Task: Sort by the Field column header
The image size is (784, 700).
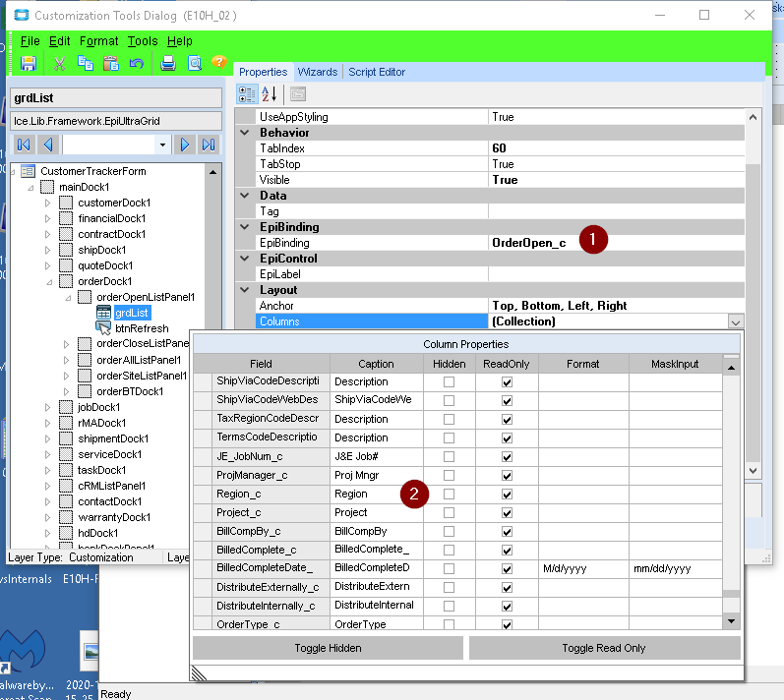Action: [261, 364]
